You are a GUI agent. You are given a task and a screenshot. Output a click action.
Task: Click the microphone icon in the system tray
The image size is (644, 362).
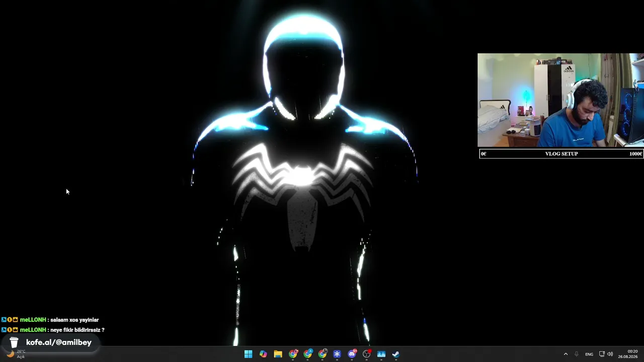pos(577,354)
